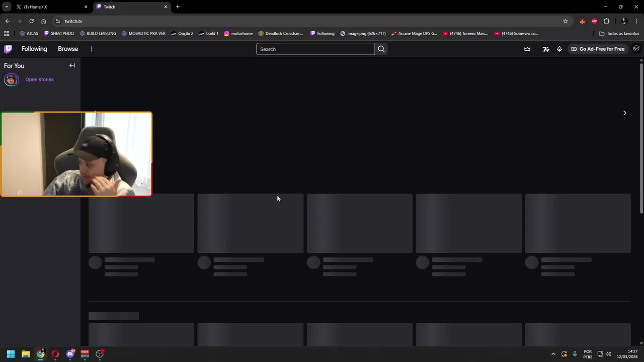Open a new browser tab
644x362 pixels.
pyautogui.click(x=178, y=7)
